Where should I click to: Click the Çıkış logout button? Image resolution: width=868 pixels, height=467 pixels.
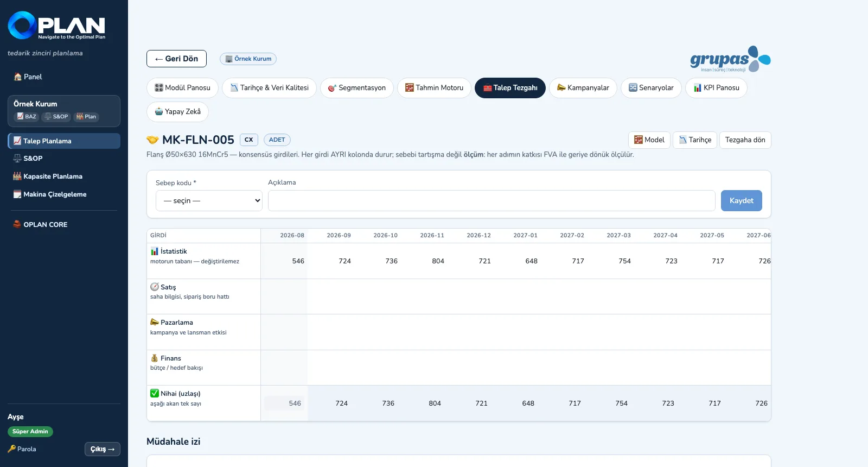[x=103, y=449]
